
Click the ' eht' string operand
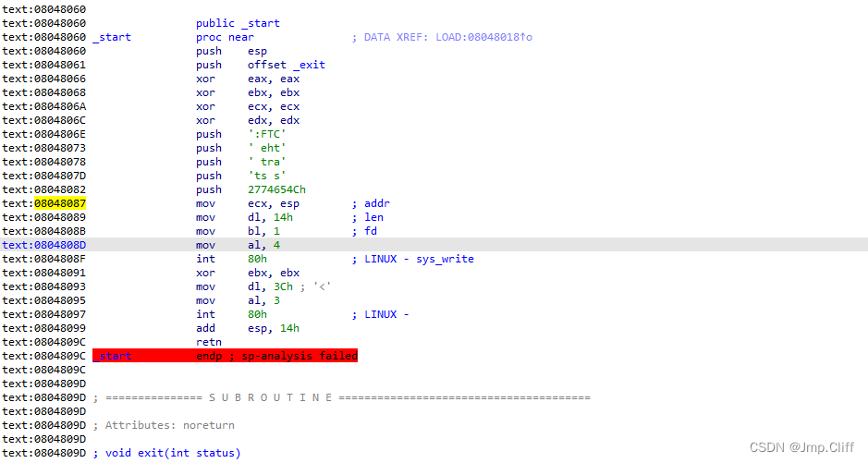pos(267,148)
